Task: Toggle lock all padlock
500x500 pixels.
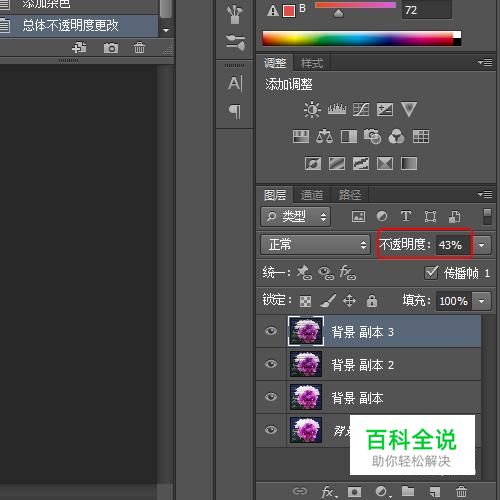Action: (372, 301)
